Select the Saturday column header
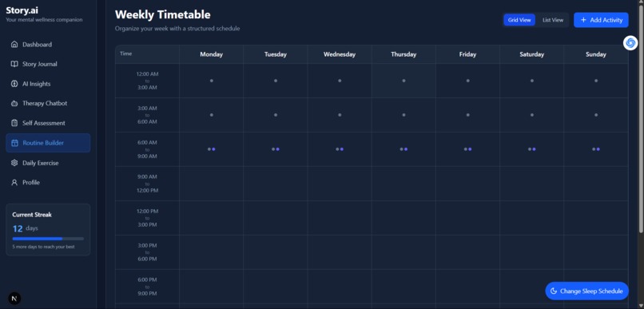Viewport: 644px width, 309px height. tap(531, 54)
